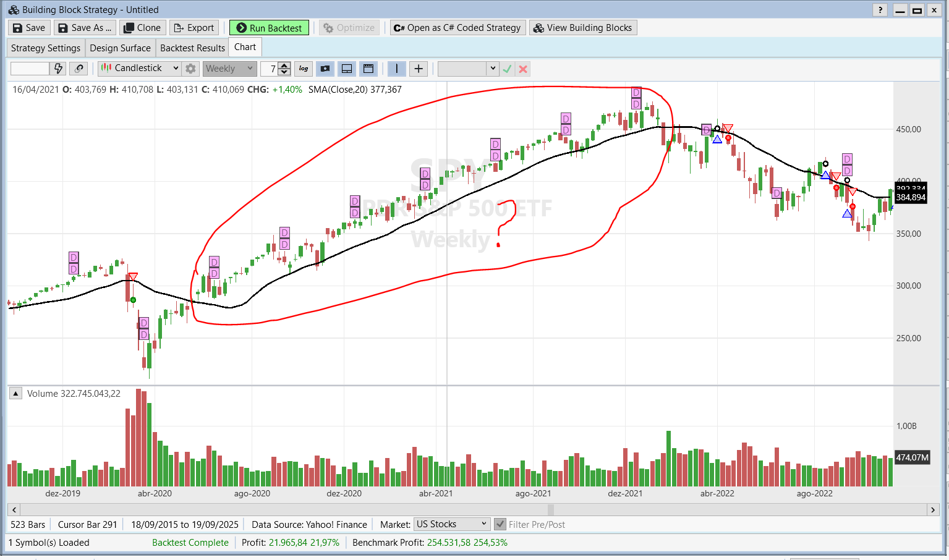This screenshot has width=949, height=560.
Task: Toggle the log scale button
Action: pyautogui.click(x=304, y=69)
